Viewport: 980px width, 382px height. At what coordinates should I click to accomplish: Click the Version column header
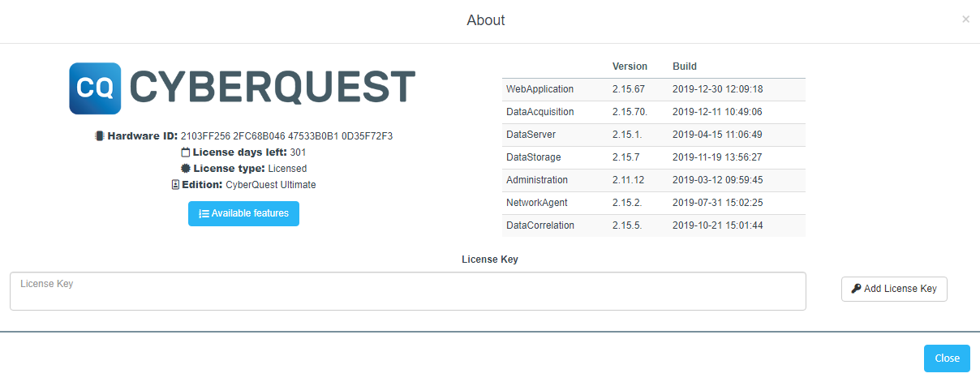click(630, 67)
